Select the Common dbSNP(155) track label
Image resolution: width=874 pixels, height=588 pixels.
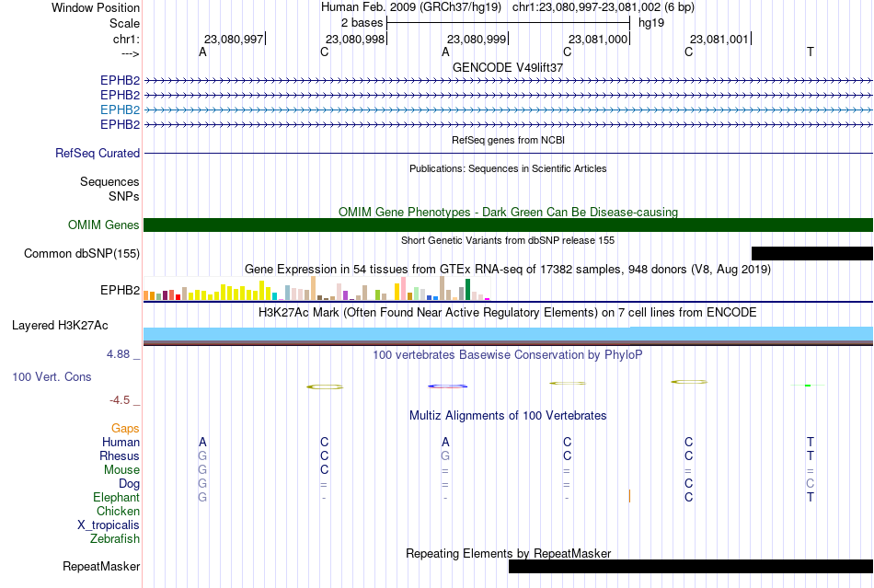tap(82, 254)
